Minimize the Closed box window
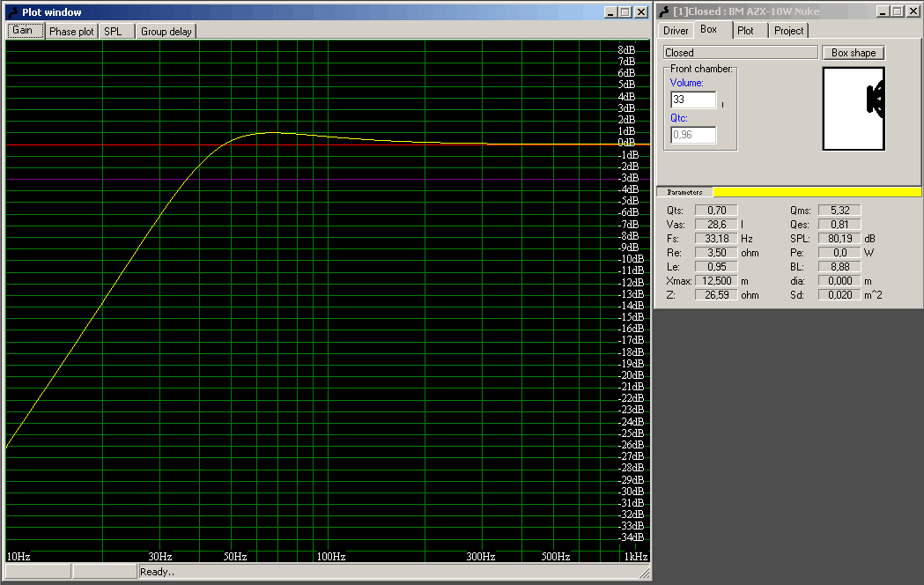The height and width of the screenshot is (585, 924). coord(883,11)
